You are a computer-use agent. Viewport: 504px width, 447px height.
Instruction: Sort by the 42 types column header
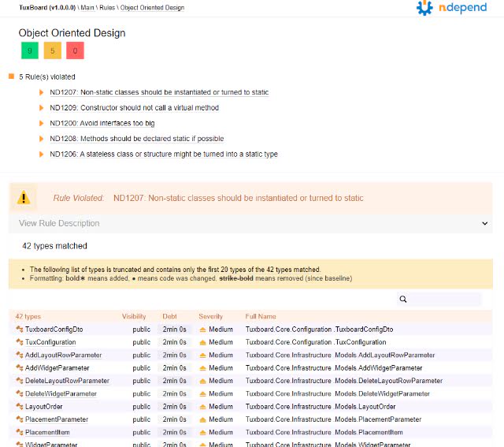(28, 316)
